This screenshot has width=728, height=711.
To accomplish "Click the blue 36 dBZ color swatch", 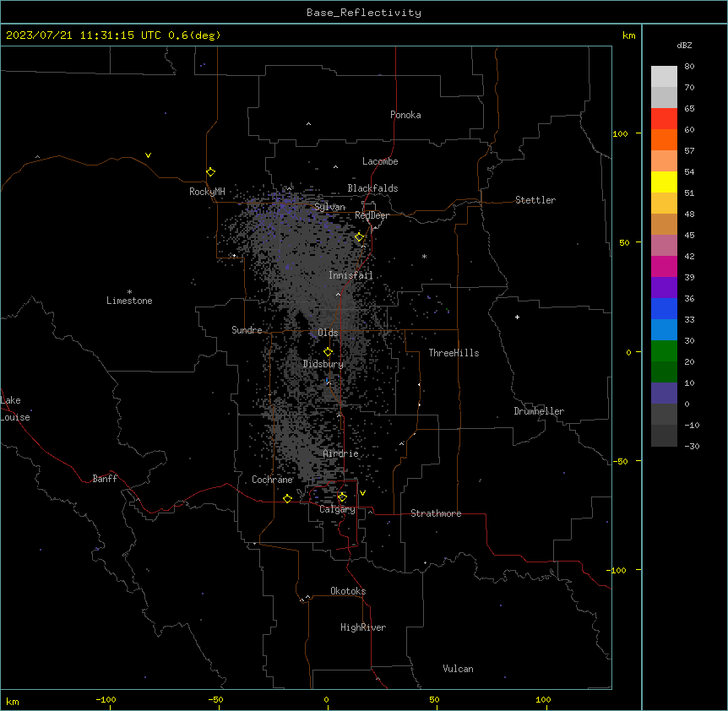I will coord(664,308).
